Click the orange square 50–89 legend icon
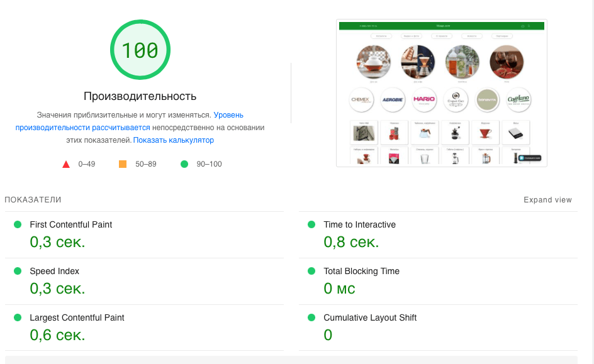This screenshot has width=594, height=364. click(x=123, y=164)
